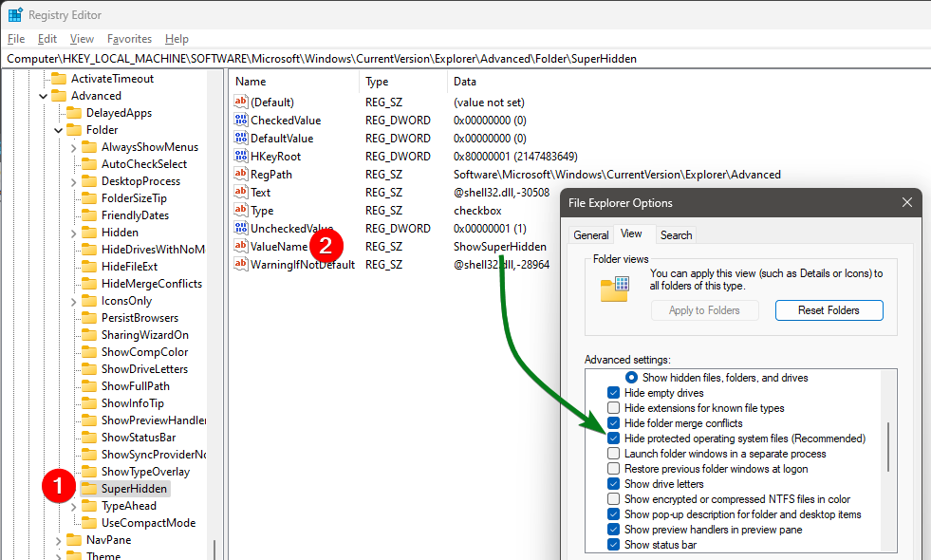Image resolution: width=931 pixels, height=560 pixels.
Task: Enable Hide extensions for known file types
Action: click(x=613, y=408)
